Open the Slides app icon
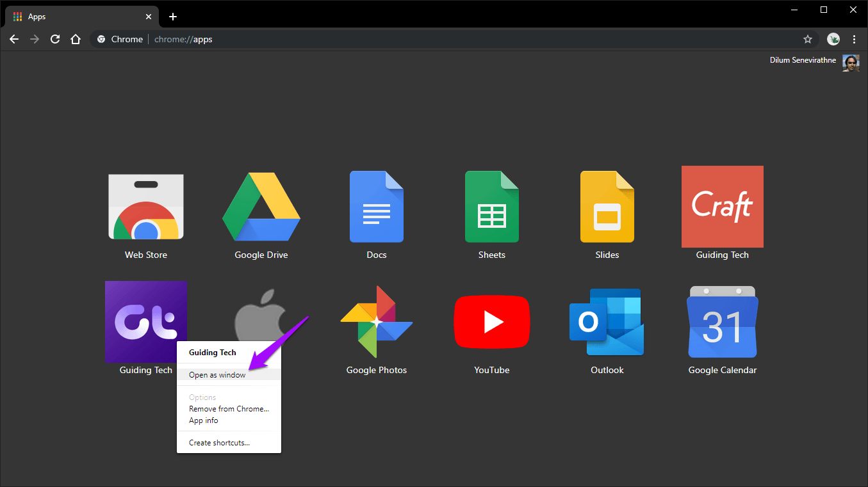This screenshot has width=868, height=487. click(x=607, y=207)
